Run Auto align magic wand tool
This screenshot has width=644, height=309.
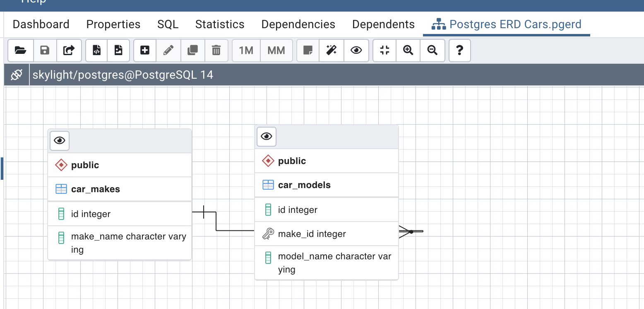[x=332, y=51]
